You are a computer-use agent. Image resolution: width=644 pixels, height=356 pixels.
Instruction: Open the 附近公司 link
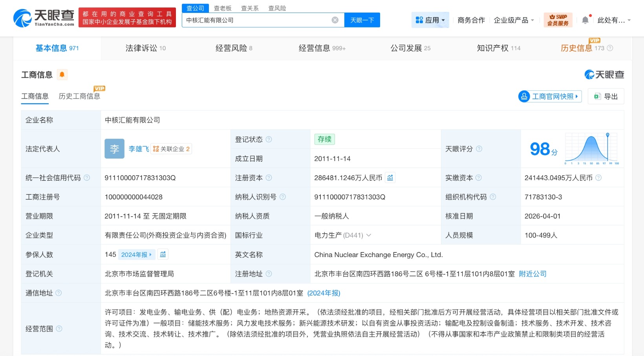coord(532,274)
